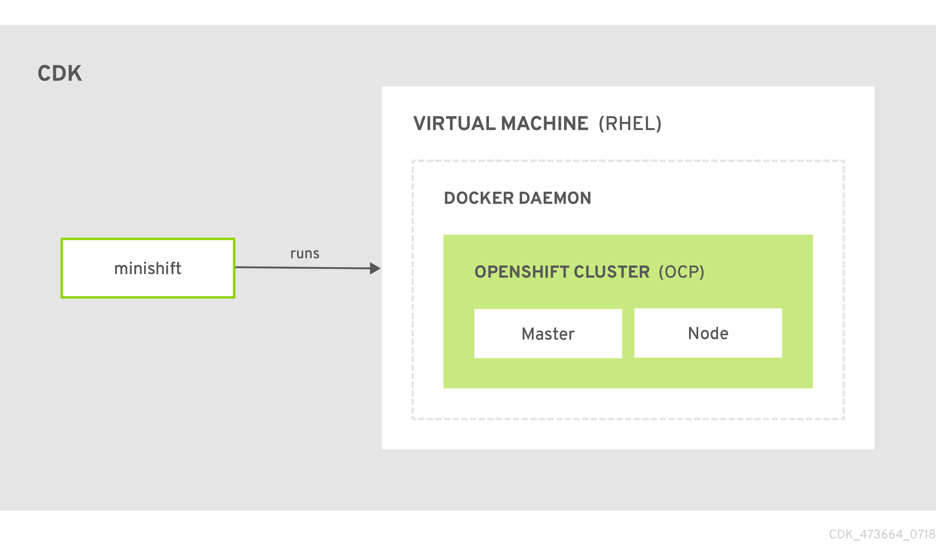Click the CDK_473664_0718 watermark text
Image resolution: width=936 pixels, height=560 pixels.
click(x=882, y=534)
